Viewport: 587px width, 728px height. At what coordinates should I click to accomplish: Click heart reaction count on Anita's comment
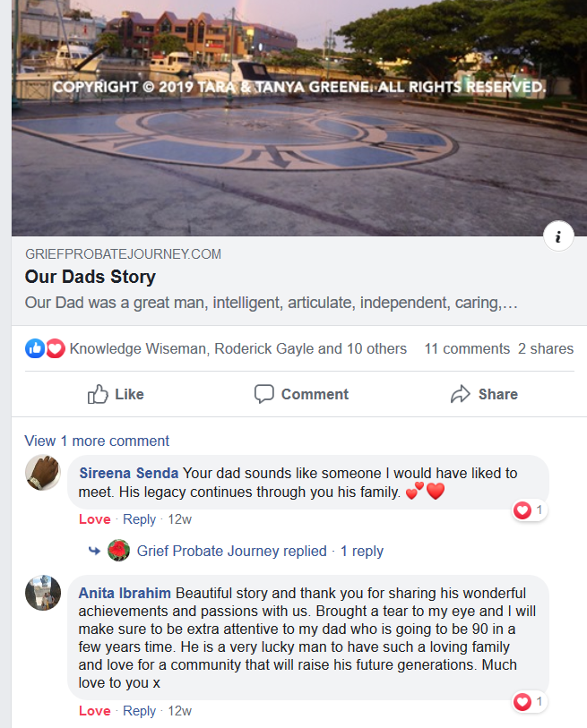coord(529,701)
